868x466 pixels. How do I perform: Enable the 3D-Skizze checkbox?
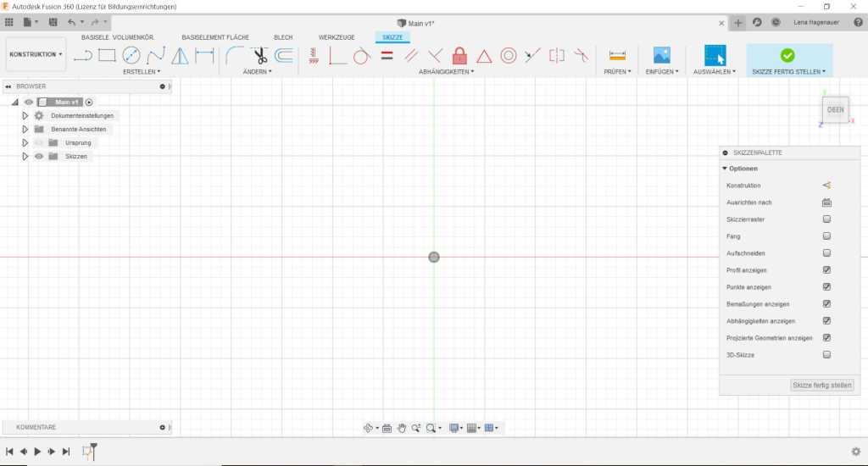tap(826, 355)
